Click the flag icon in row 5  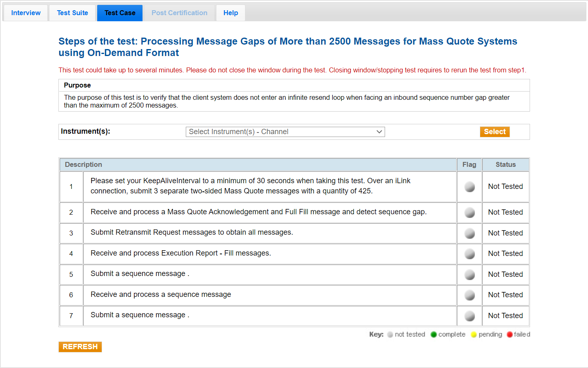470,275
